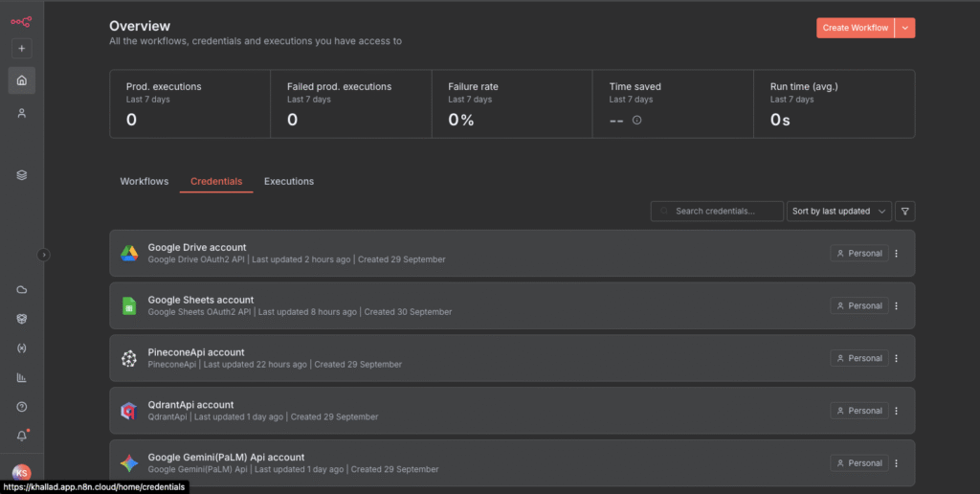
Task: Switch to the Workflows tab
Action: click(144, 182)
